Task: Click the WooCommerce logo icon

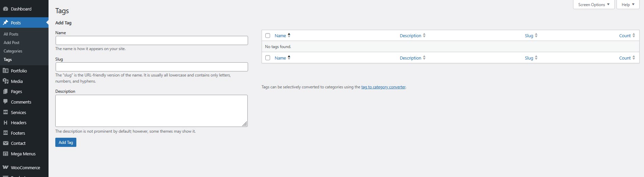Action: (x=5, y=168)
